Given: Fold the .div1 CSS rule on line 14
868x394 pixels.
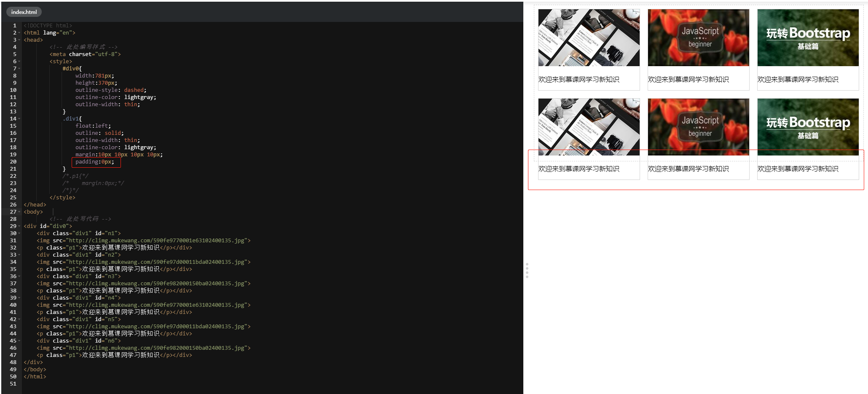Looking at the screenshot, I should [19, 119].
